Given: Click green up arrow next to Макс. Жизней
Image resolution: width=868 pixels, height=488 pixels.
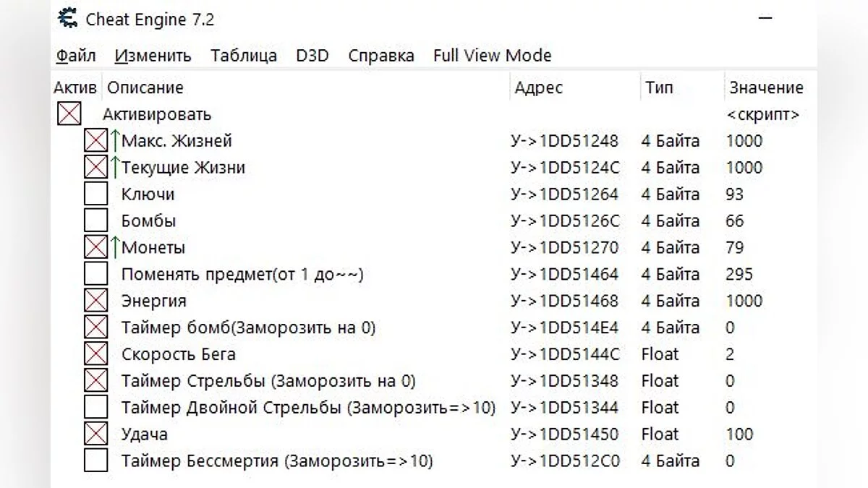Looking at the screenshot, I should pos(114,140).
